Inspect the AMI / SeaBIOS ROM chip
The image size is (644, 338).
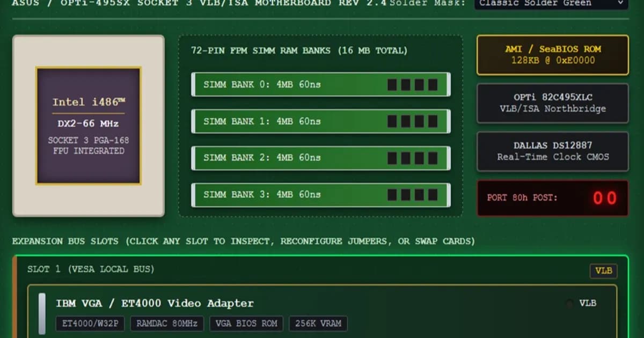(x=553, y=55)
